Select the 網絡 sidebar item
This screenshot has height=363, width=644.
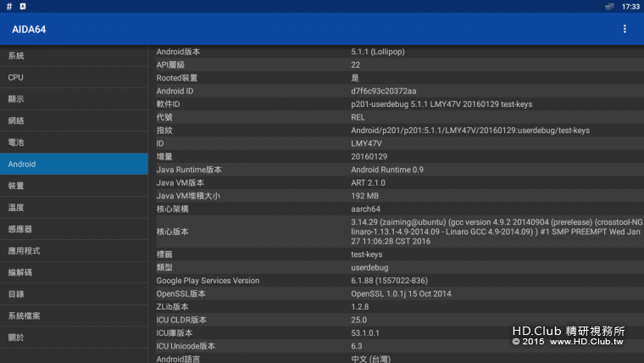(x=74, y=121)
